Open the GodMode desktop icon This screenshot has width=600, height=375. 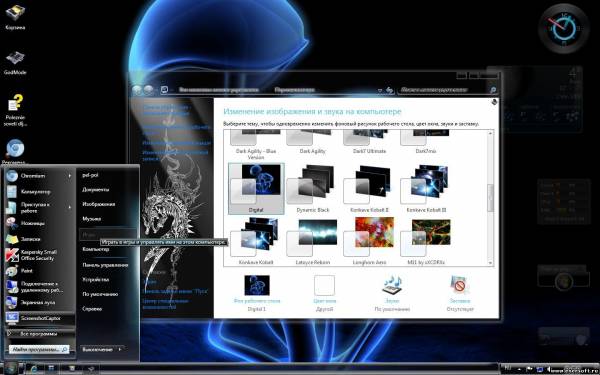(x=15, y=62)
